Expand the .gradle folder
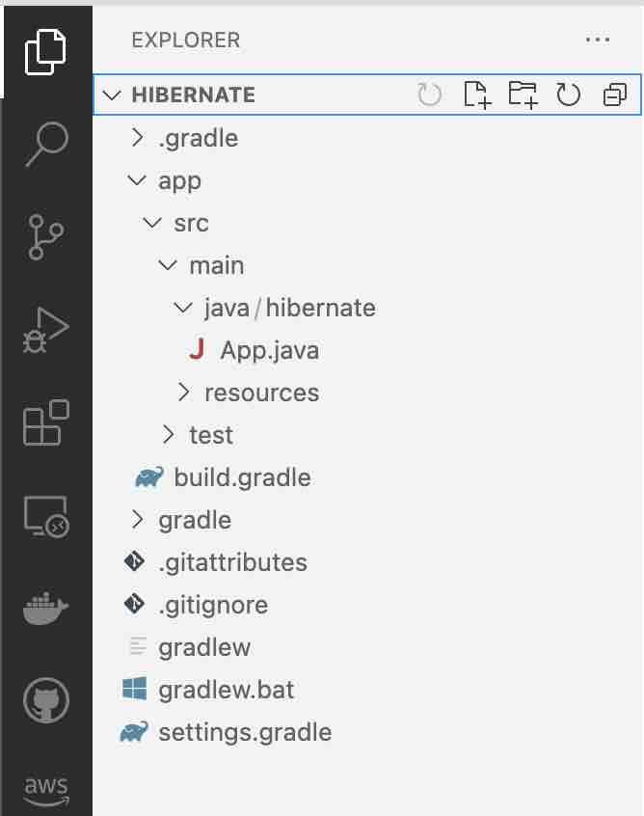Viewport: 644px width, 816px height. pos(198,138)
